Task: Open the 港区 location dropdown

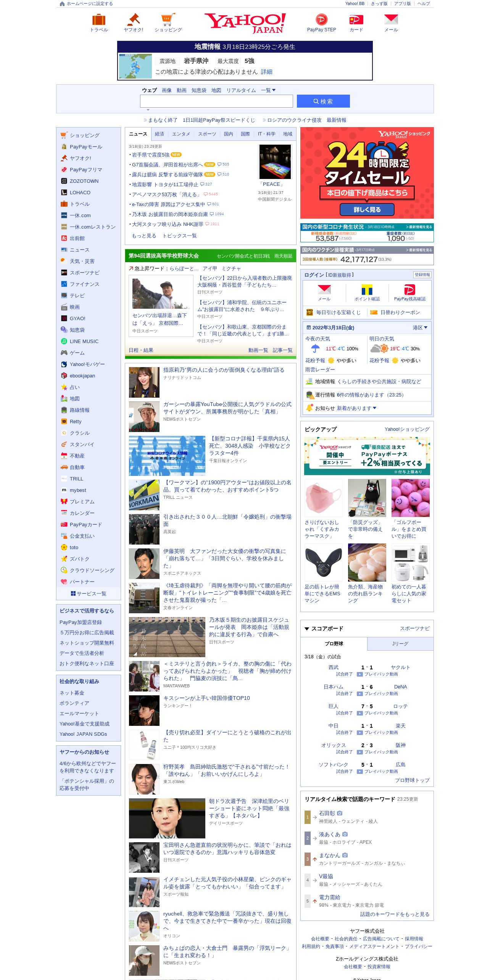Action: tap(420, 328)
